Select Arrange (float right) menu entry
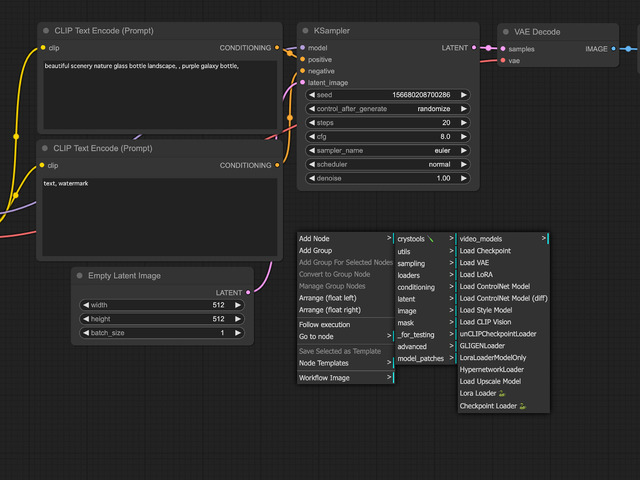This screenshot has width=640, height=480. (345, 310)
